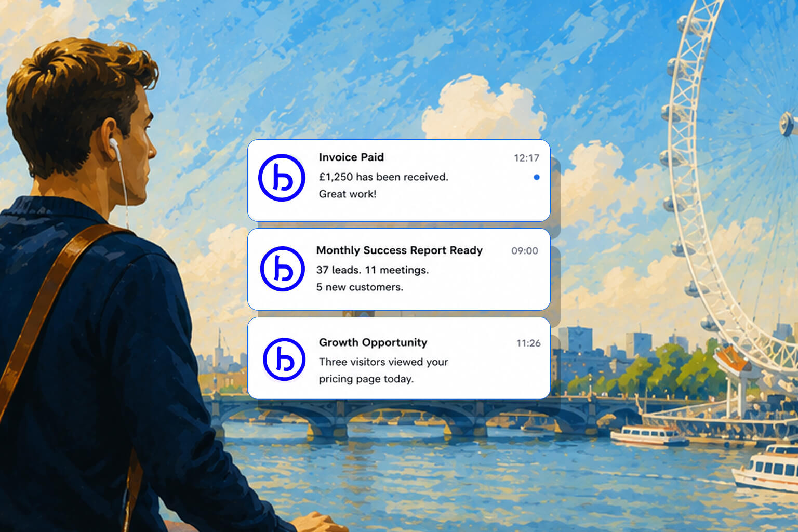The width and height of the screenshot is (798, 532).
Task: Click the logo icon beside Invoice Paid
Action: point(282,178)
